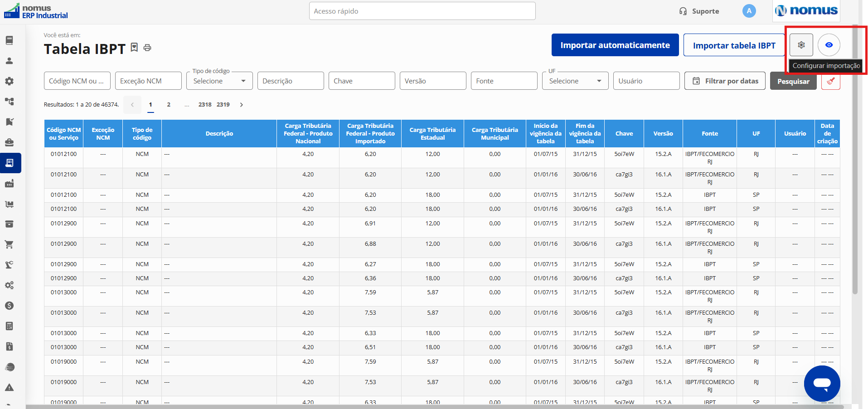Viewport: 868px width, 409px height.
Task: Open the shopping cart sidebar icon
Action: tap(9, 244)
